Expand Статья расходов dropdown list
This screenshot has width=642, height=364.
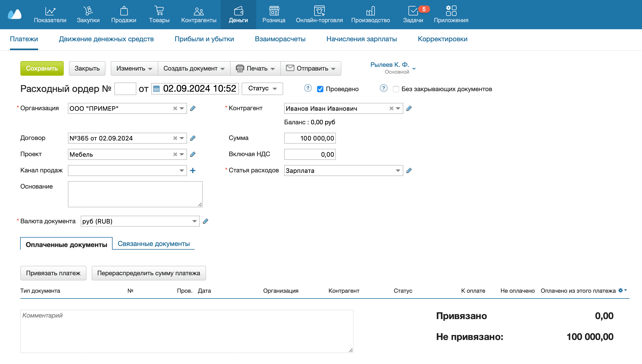[398, 171]
